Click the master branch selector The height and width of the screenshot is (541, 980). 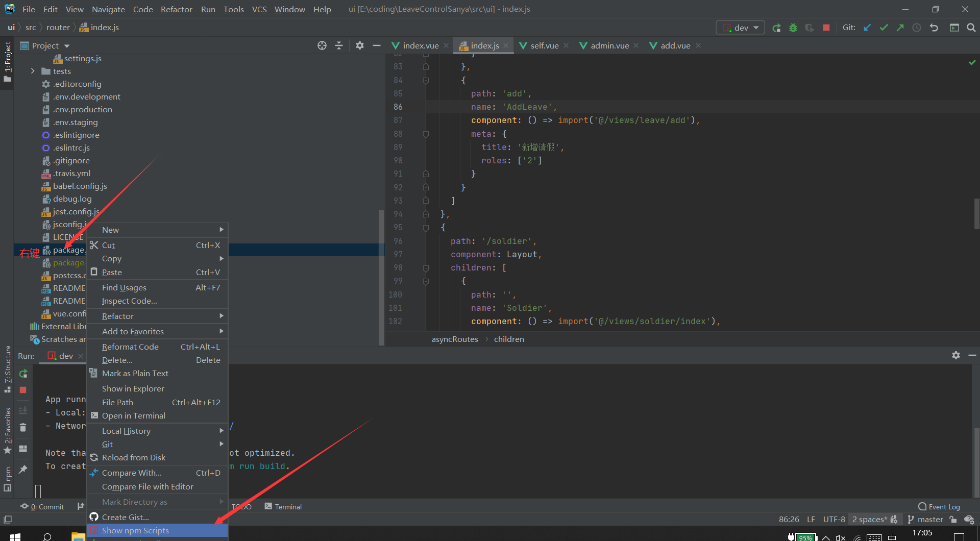(925, 519)
